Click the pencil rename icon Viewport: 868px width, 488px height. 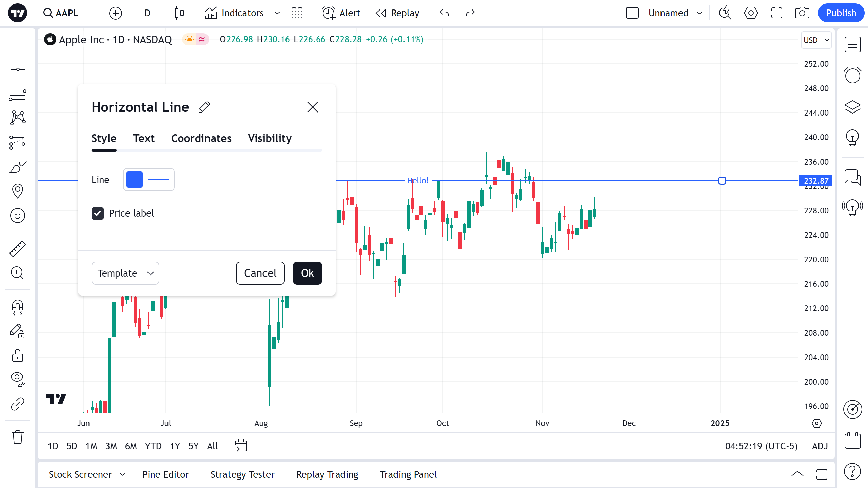point(204,107)
